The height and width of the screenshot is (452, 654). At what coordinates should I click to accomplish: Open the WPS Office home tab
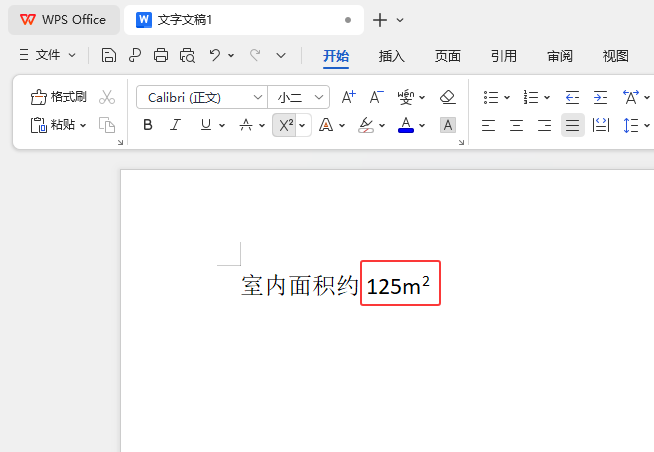[64, 20]
